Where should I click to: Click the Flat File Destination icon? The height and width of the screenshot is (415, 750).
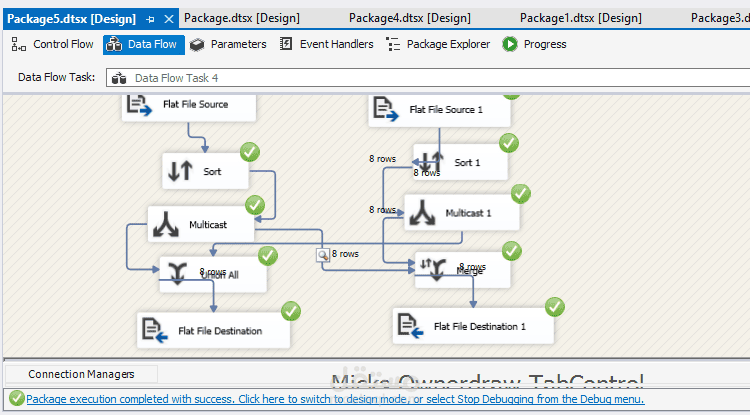click(x=155, y=330)
